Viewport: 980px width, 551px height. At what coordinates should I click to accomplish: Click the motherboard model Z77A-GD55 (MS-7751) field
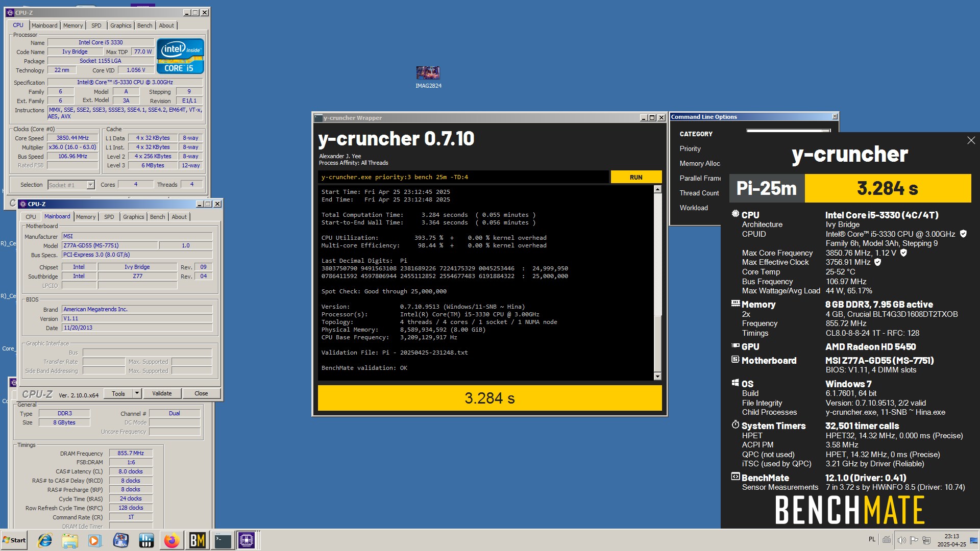tap(109, 245)
